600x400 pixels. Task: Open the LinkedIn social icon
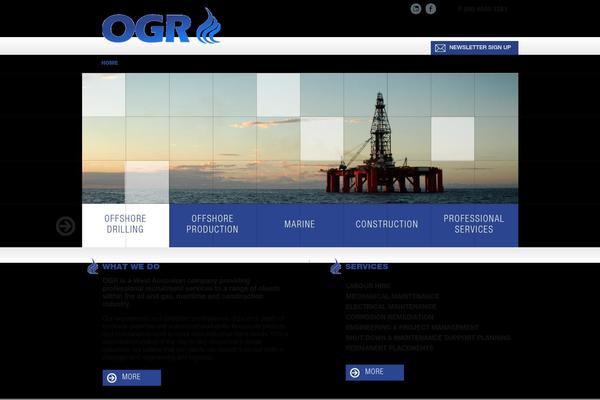click(416, 9)
